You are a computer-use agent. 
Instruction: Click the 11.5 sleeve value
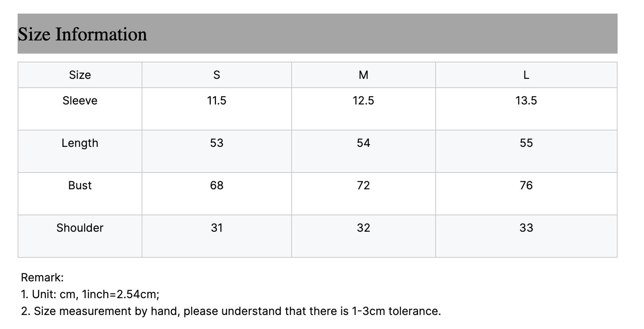pyautogui.click(x=216, y=100)
